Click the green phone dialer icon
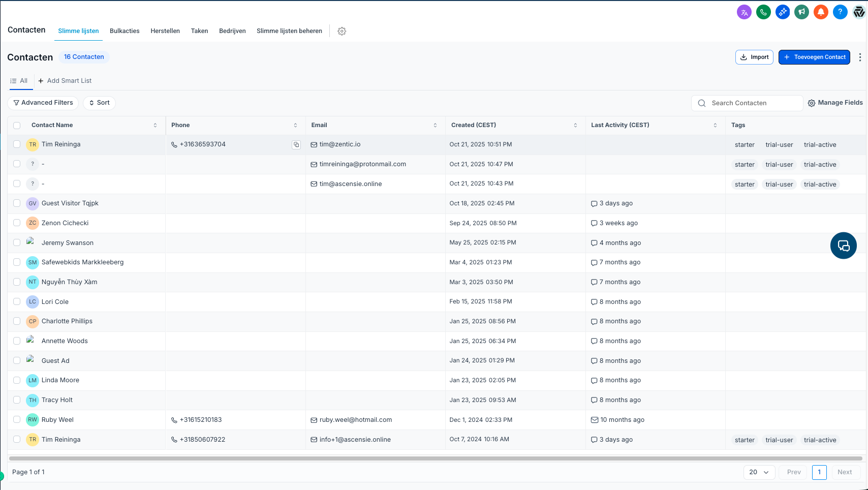 [763, 12]
